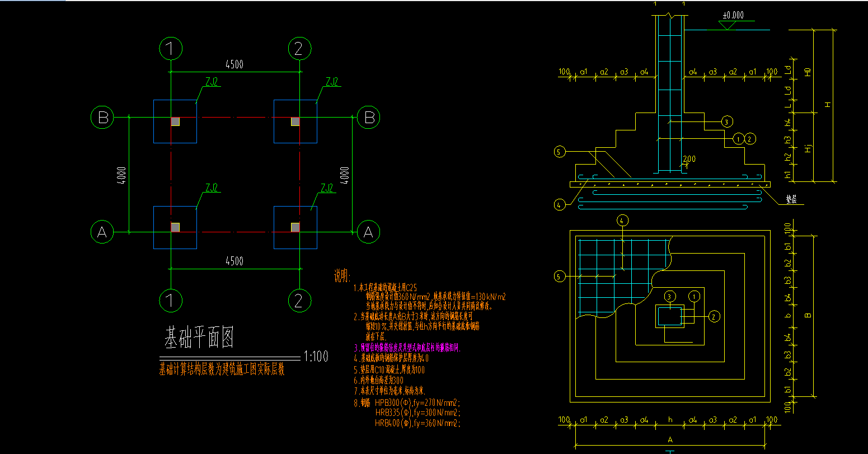Click rebar callout 2 in plan detail
Screen dimensions: 868x454
coord(713,316)
